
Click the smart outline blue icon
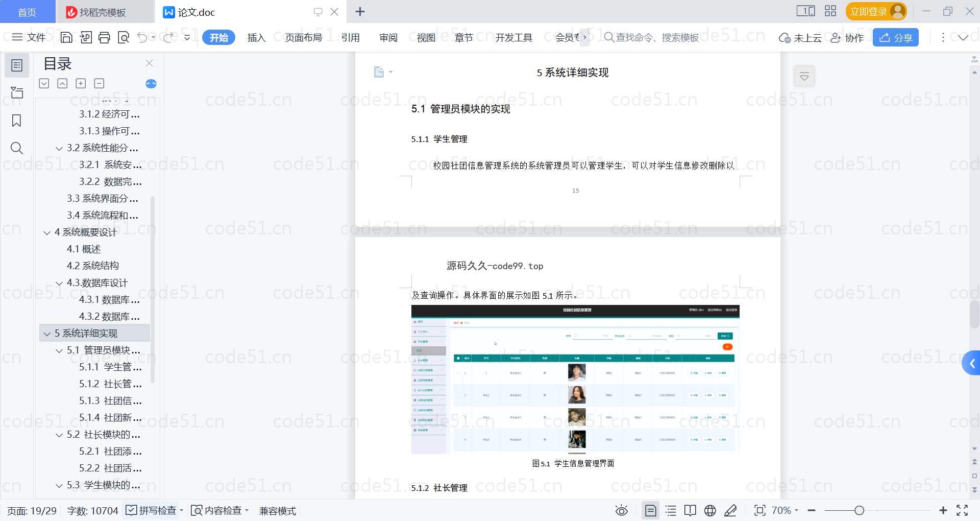point(151,84)
